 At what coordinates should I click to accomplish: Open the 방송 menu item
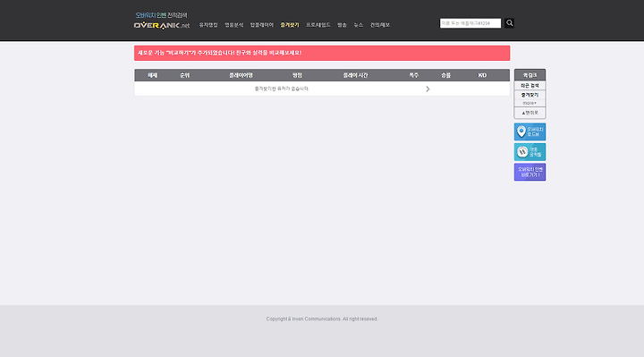click(x=342, y=25)
